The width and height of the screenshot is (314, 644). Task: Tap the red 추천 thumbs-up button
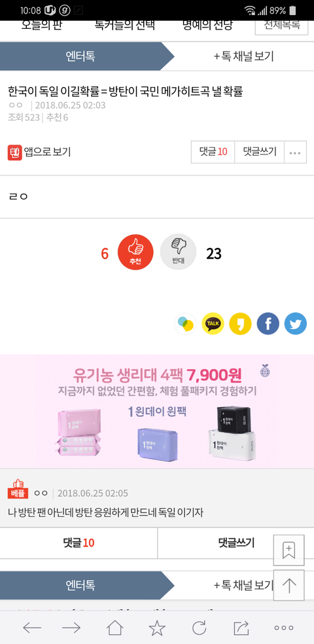tap(135, 252)
